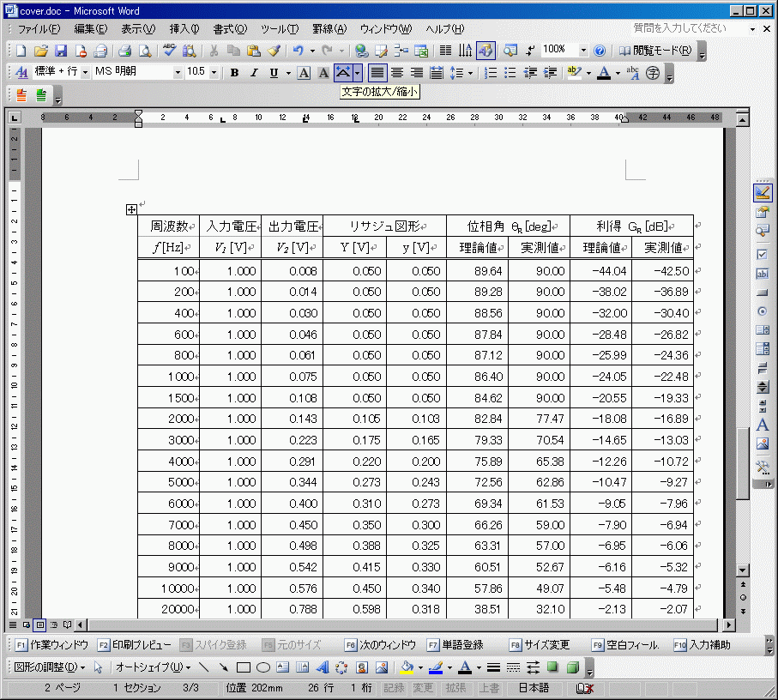The width and height of the screenshot is (778, 700).
Task: Open the 10.5 font size dropdown
Action: tap(214, 73)
